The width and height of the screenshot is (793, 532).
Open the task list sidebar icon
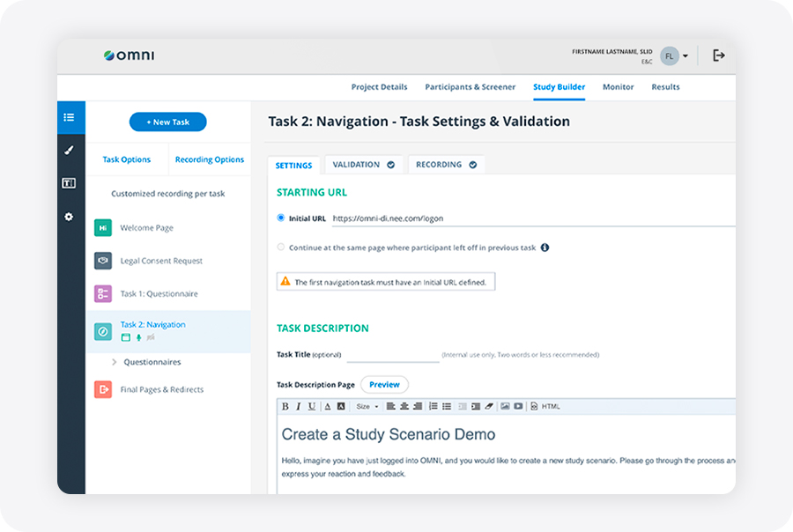pos(70,117)
